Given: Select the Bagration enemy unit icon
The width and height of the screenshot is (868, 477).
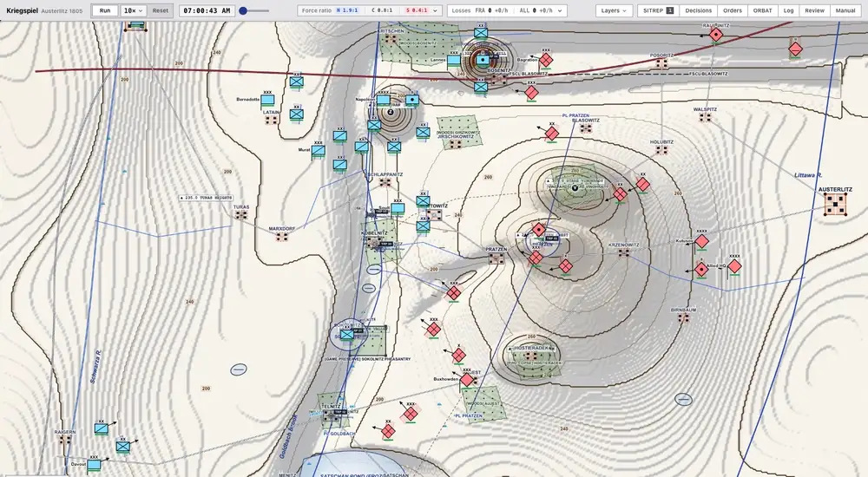Looking at the screenshot, I should coord(546,60).
